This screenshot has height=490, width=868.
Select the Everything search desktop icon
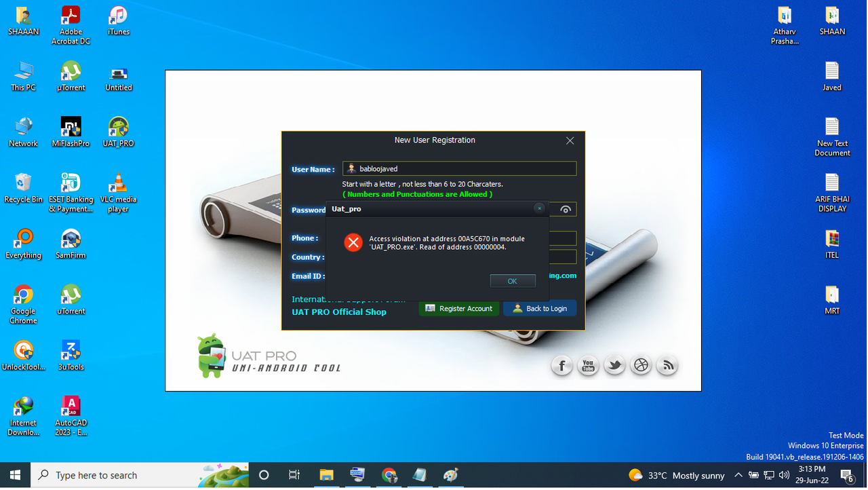pos(24,244)
